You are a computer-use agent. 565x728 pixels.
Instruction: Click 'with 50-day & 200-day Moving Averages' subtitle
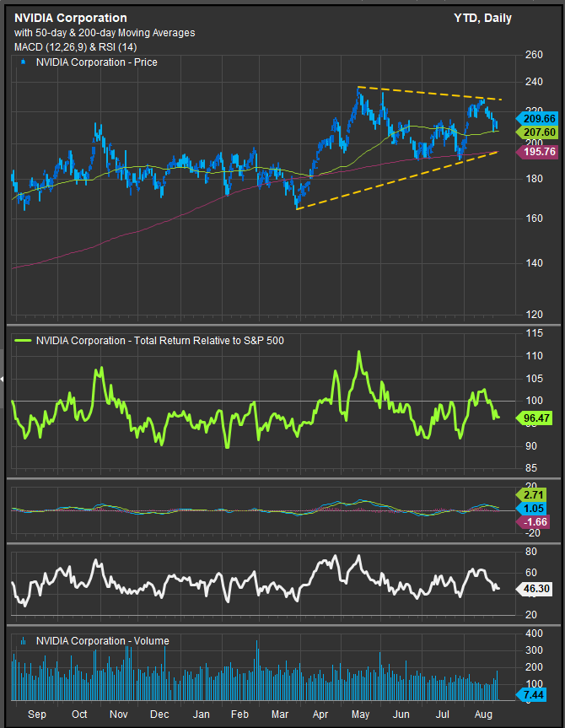click(x=105, y=33)
